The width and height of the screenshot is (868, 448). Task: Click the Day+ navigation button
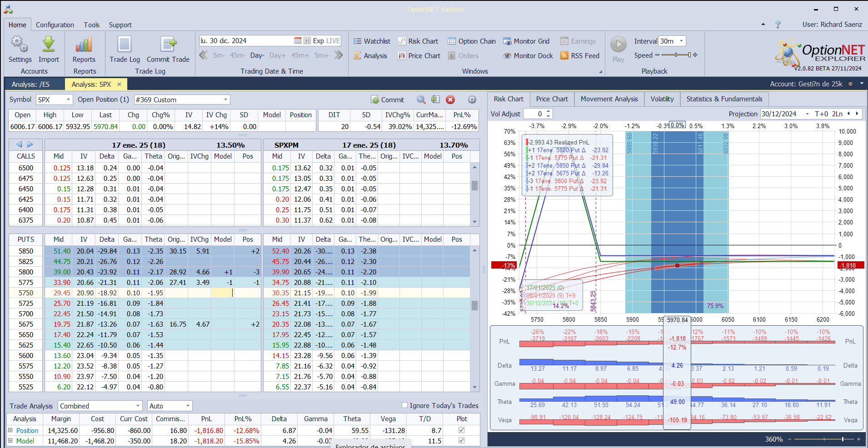pos(277,55)
